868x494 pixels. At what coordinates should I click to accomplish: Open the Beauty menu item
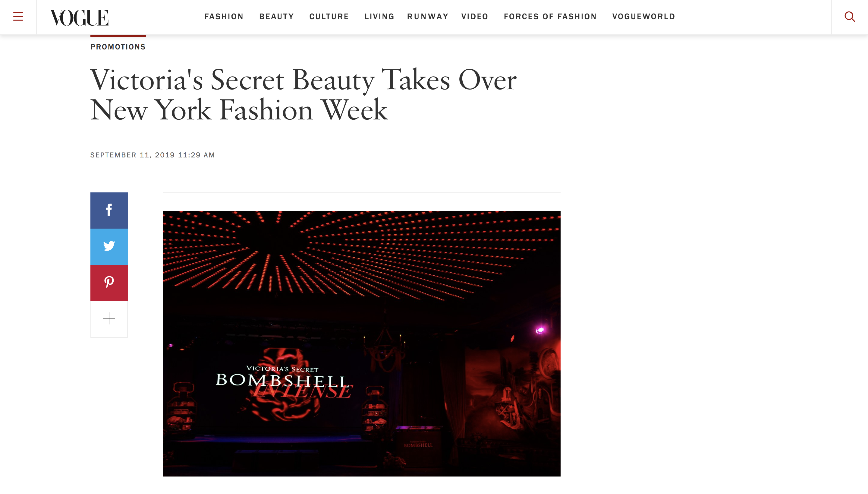pyautogui.click(x=276, y=17)
